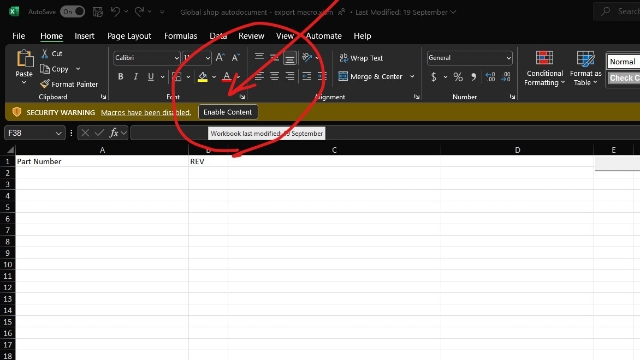
Task: Click the bottom align icon
Action: 290,58
